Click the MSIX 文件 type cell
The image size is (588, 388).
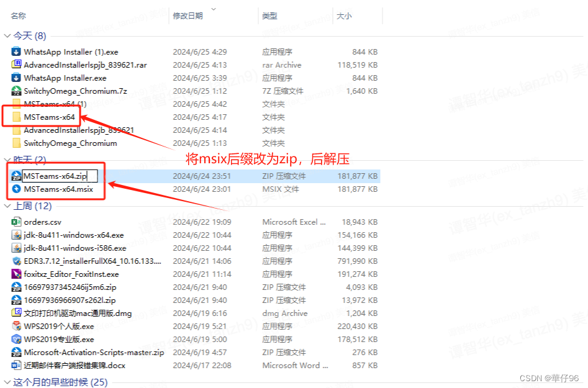click(281, 189)
